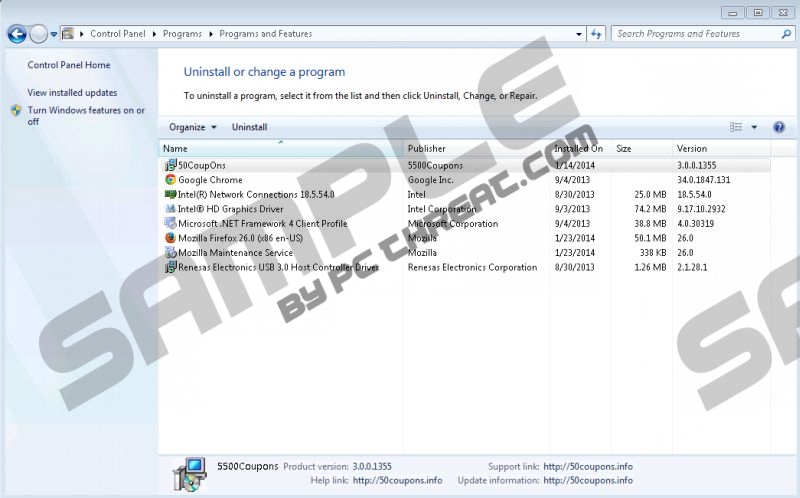
Task: Click the Google Chrome program icon
Action: (170, 180)
